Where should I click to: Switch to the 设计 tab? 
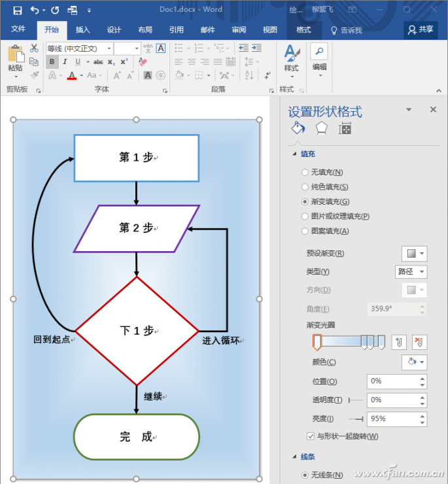pyautogui.click(x=114, y=29)
